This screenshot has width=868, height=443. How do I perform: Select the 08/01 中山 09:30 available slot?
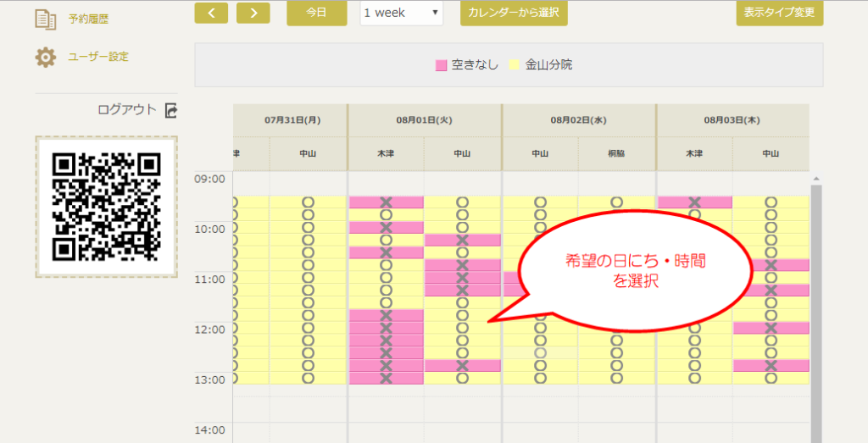point(462,202)
